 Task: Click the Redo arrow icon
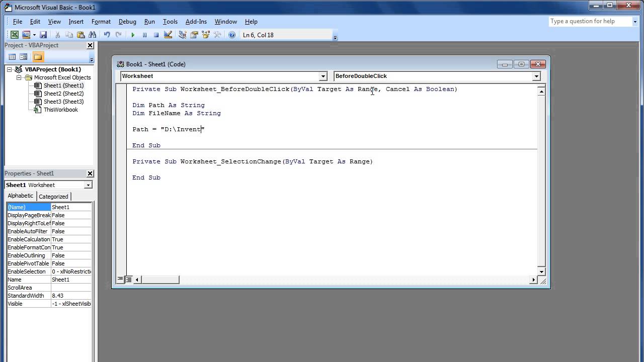tap(118, 35)
